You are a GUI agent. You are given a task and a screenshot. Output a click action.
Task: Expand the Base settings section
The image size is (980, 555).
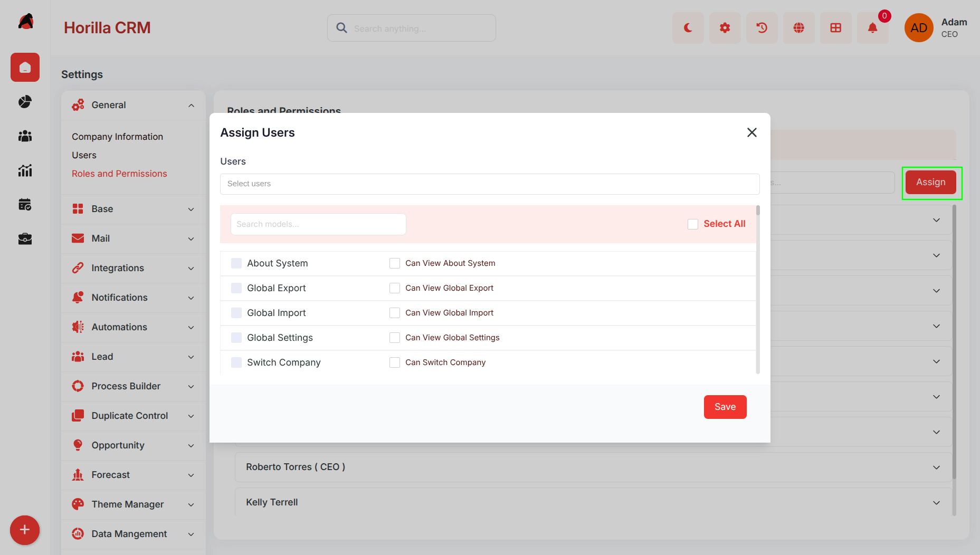coord(133,209)
